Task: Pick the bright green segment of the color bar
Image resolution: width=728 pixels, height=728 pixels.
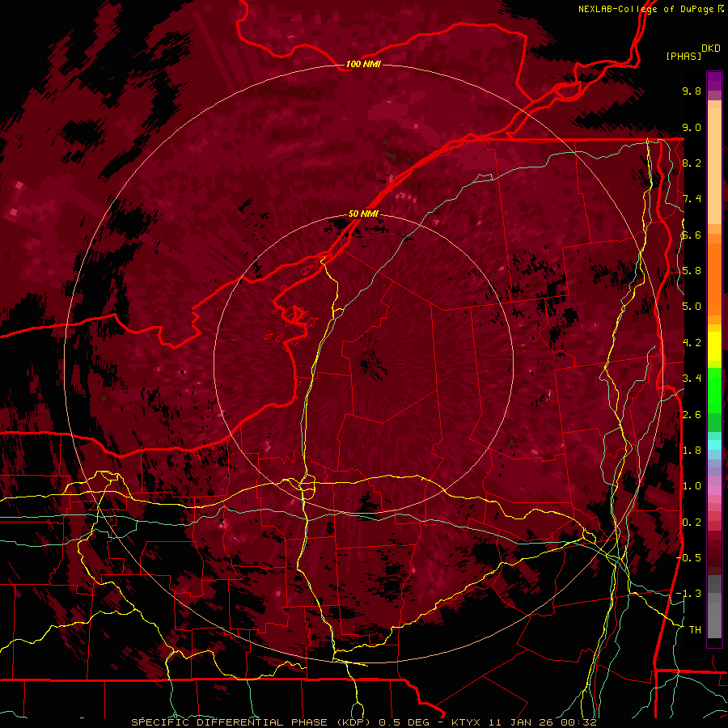Action: 714,390
